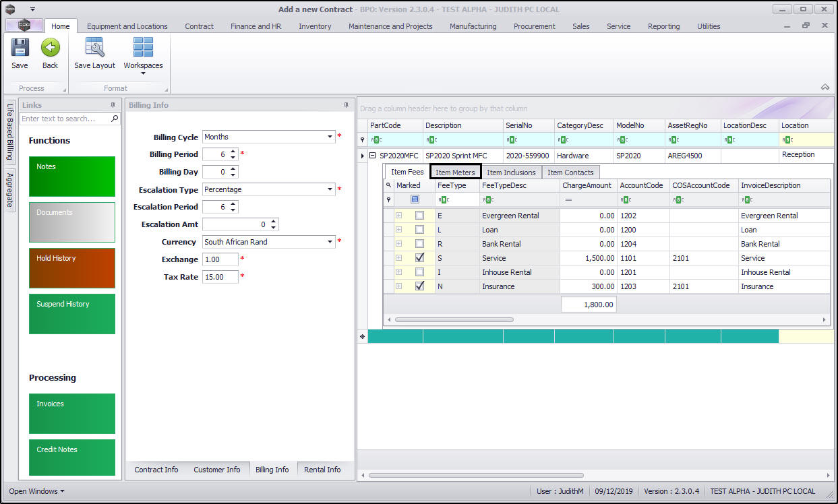This screenshot has height=504, width=838.
Task: Click the Save Layout icon
Action: [94, 48]
